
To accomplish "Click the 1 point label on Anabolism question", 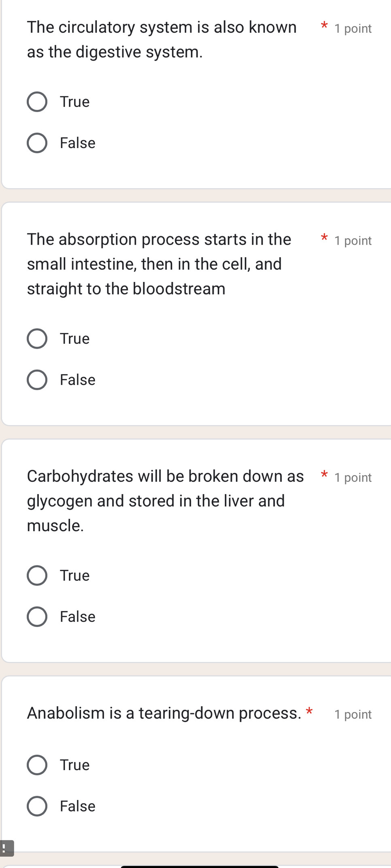I will pyautogui.click(x=353, y=714).
